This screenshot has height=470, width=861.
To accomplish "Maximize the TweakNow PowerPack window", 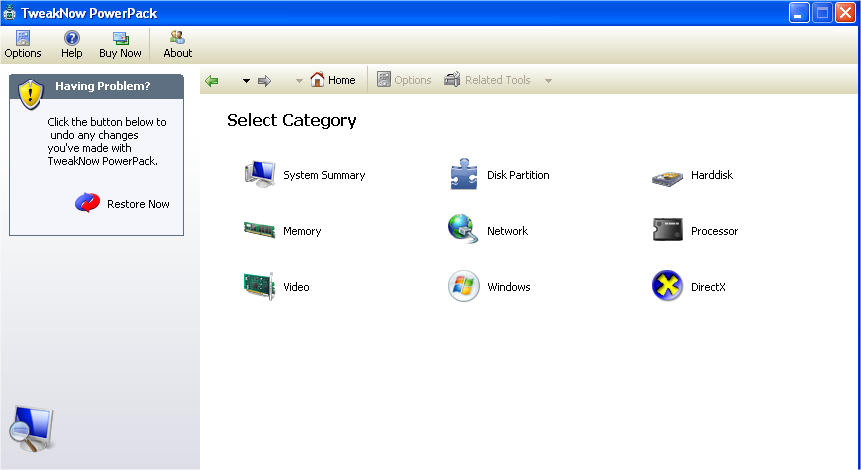I will [822, 13].
